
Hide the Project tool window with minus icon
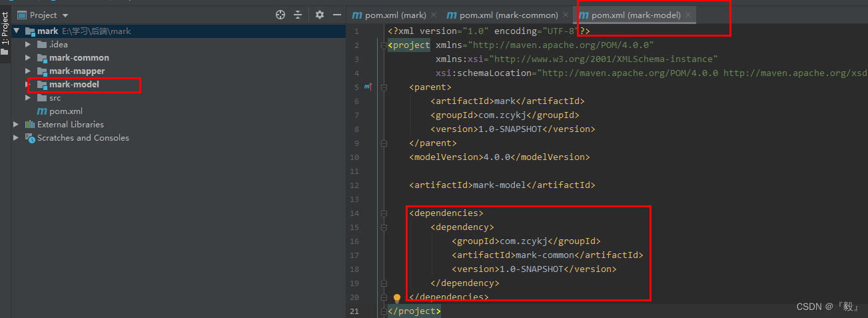pyautogui.click(x=336, y=15)
